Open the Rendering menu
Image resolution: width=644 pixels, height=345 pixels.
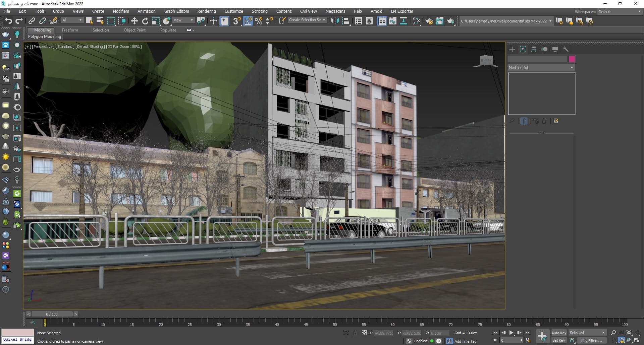point(206,11)
